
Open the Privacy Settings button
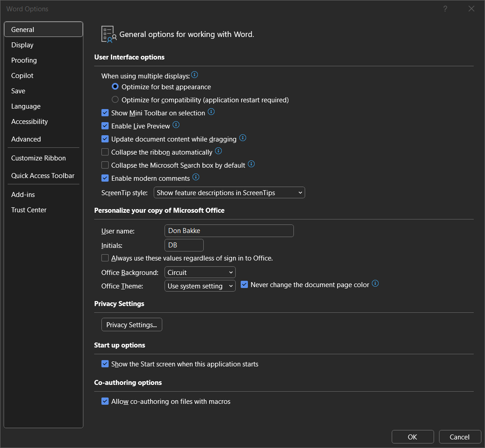[x=132, y=325]
